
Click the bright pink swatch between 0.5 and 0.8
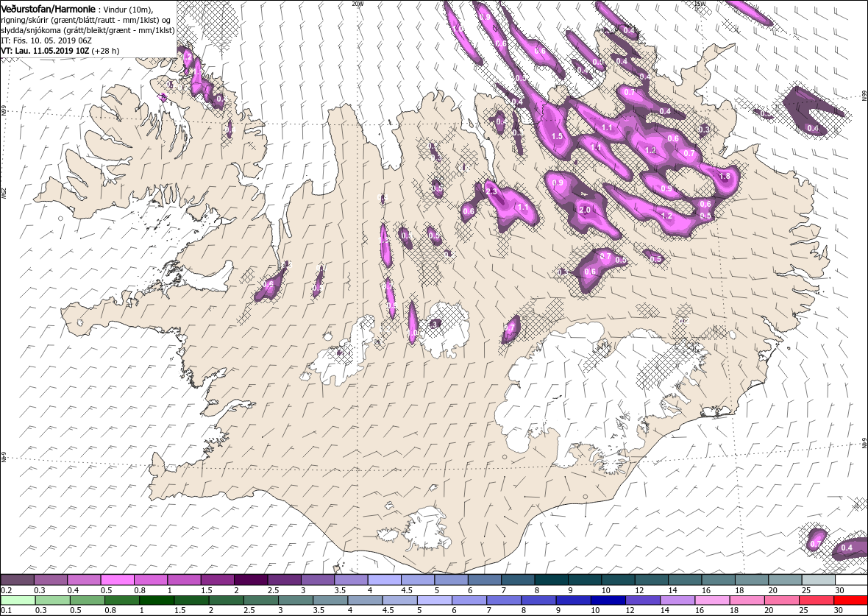tap(117, 579)
